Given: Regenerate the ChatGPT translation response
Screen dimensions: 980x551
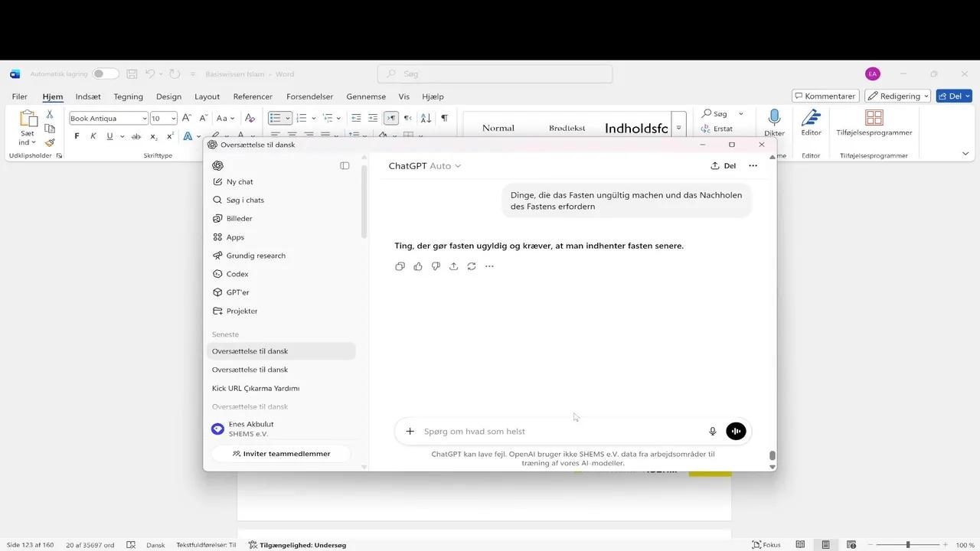Looking at the screenshot, I should [x=472, y=266].
